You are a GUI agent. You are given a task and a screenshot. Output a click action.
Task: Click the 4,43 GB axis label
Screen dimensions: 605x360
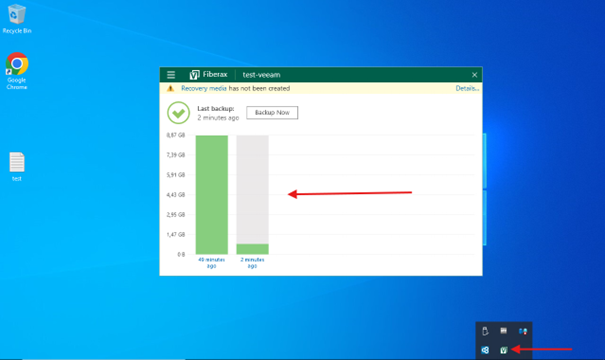coord(176,194)
